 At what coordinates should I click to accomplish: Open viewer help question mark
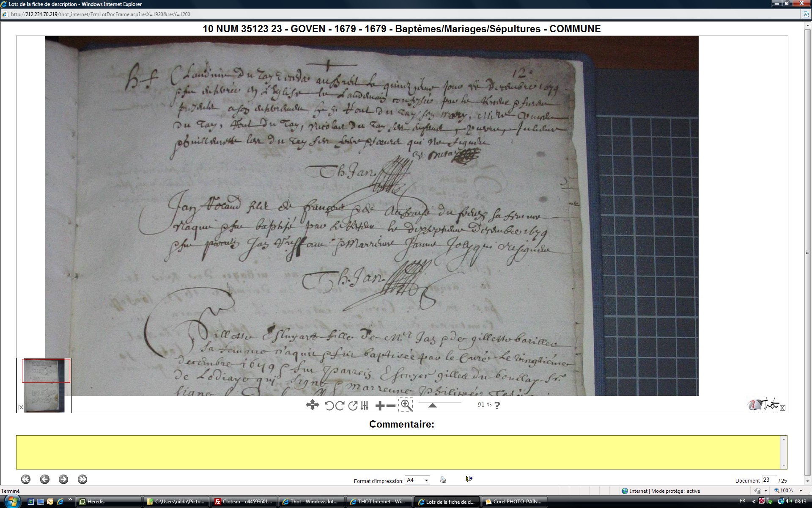pyautogui.click(x=497, y=405)
